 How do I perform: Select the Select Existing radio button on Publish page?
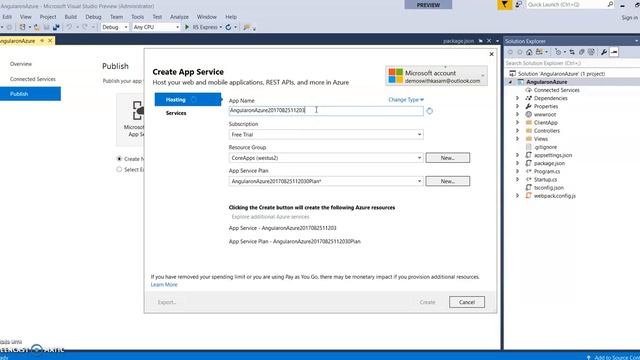pyautogui.click(x=119, y=169)
